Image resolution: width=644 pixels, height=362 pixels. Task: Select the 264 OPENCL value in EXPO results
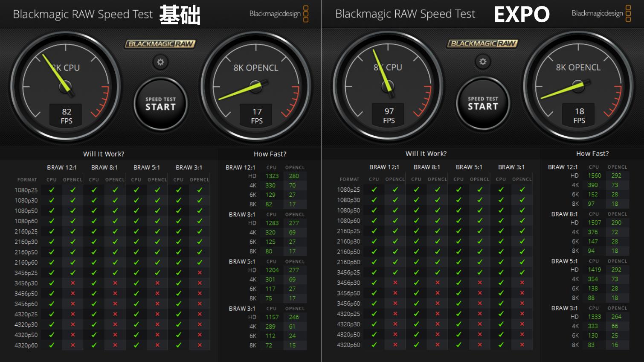pyautogui.click(x=616, y=317)
